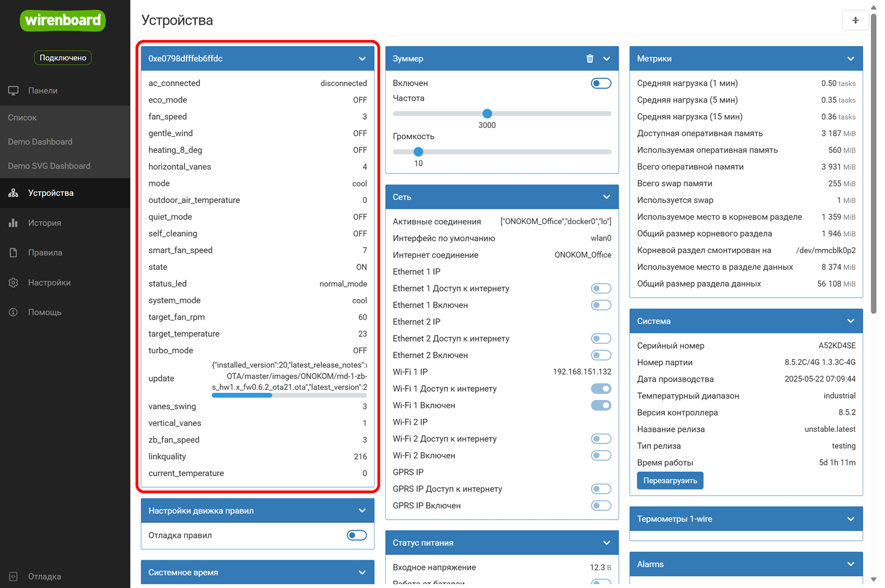Click the fullscreen icon button at top right

click(855, 21)
